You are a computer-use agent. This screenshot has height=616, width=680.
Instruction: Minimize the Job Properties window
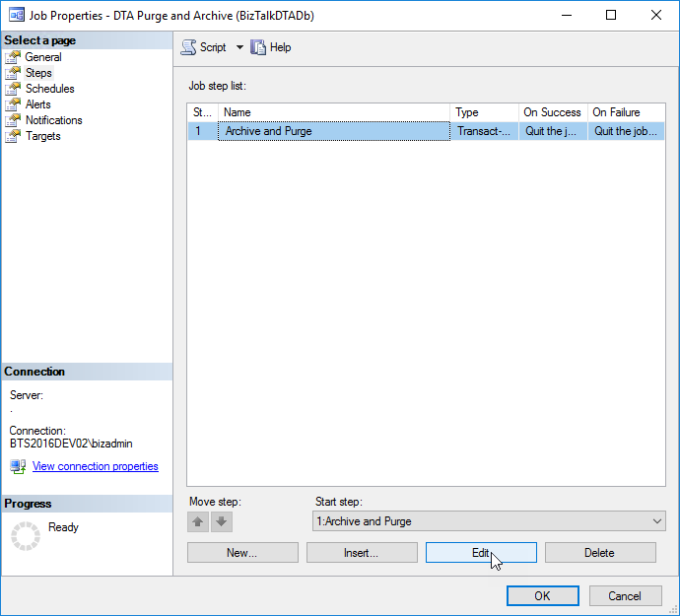[567, 15]
